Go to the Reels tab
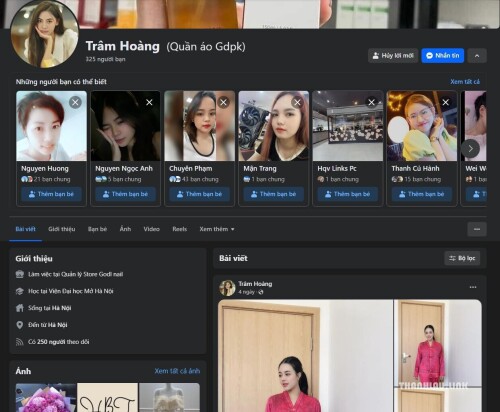 pyautogui.click(x=179, y=229)
